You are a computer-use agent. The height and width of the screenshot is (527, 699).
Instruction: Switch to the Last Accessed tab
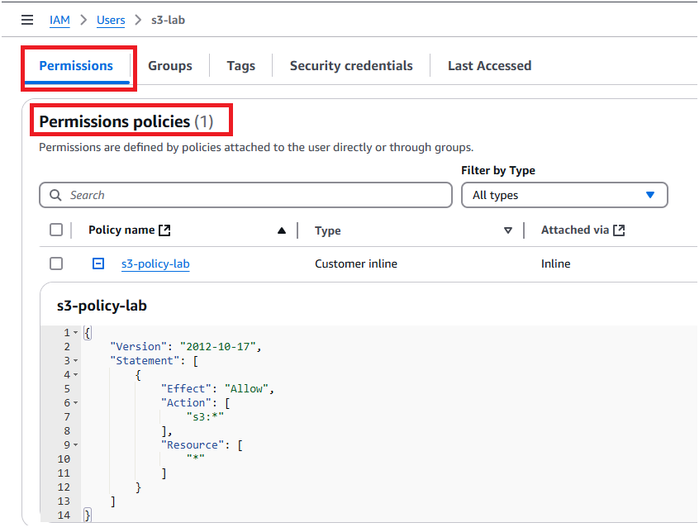[x=489, y=66]
